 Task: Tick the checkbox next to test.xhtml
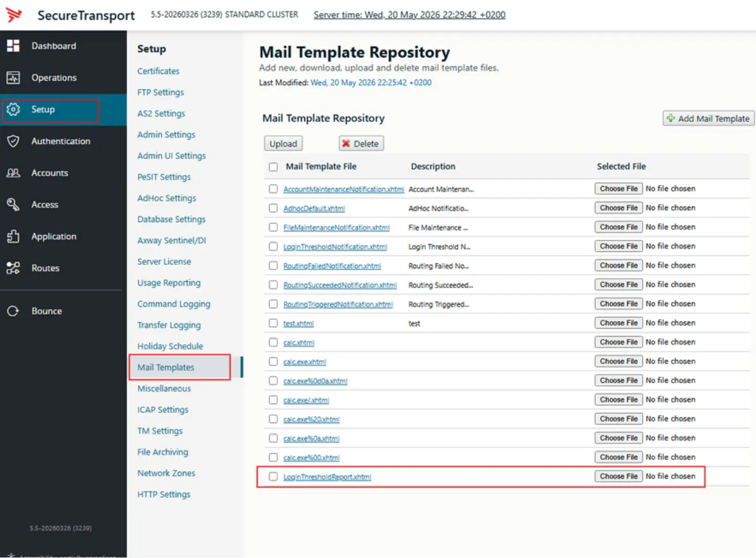[273, 323]
